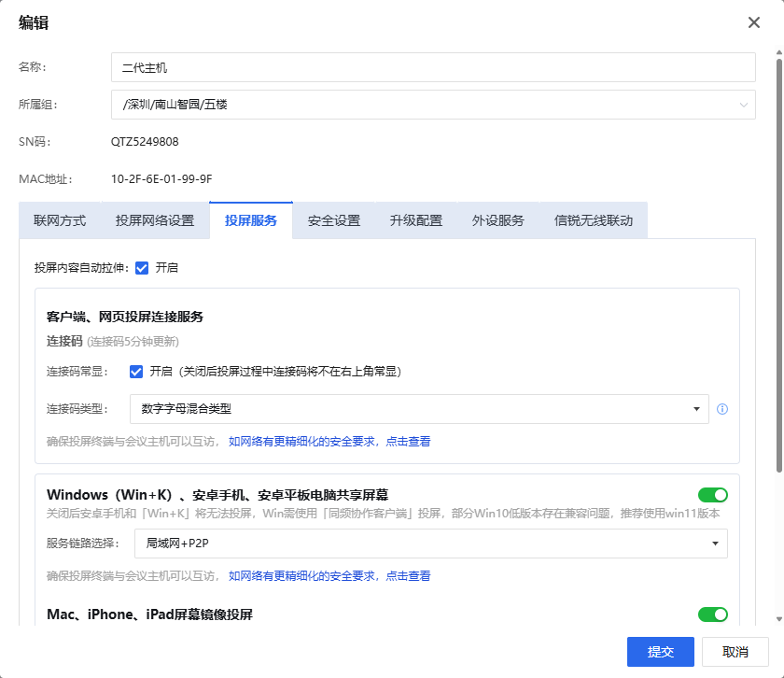
Task: Open the 所属组 dropdown
Action: (x=432, y=105)
